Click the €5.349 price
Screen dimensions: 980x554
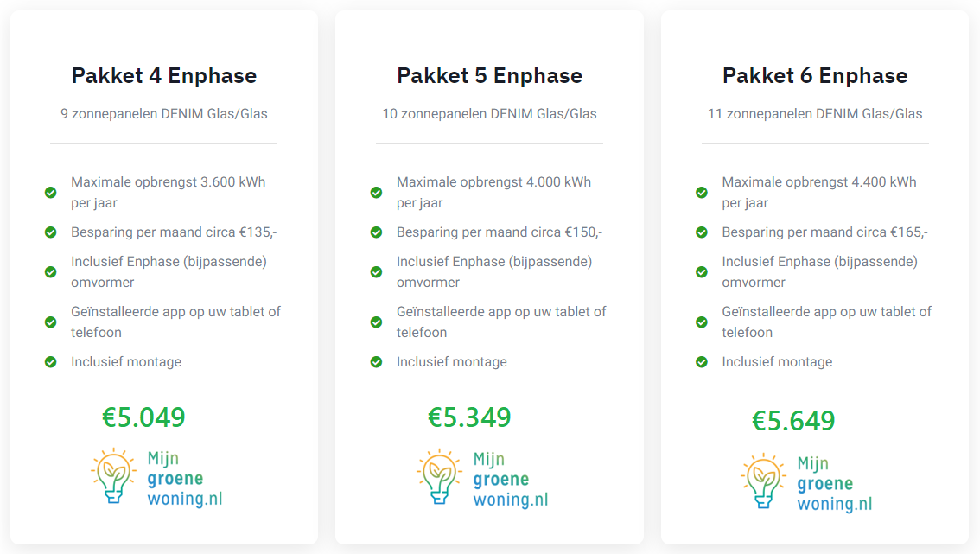click(469, 417)
